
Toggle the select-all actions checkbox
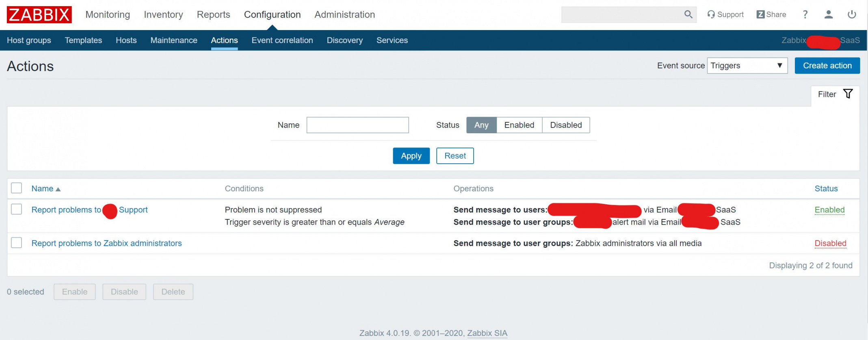tap(17, 188)
